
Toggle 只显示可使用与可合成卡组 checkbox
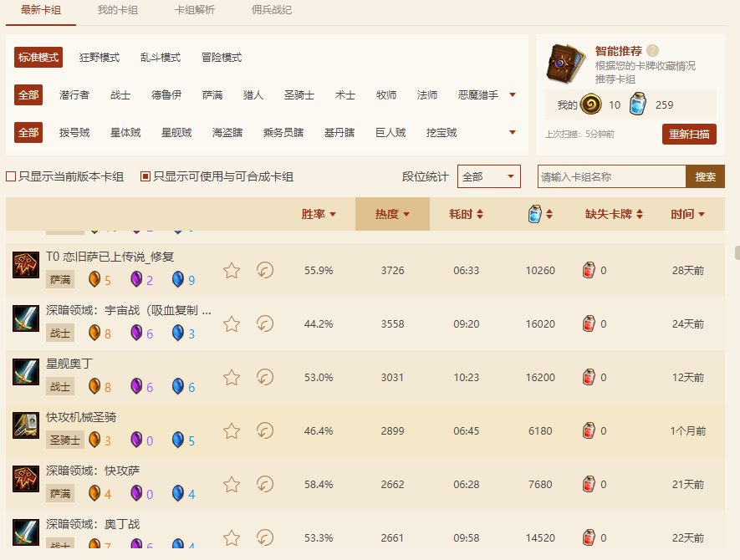click(x=145, y=177)
